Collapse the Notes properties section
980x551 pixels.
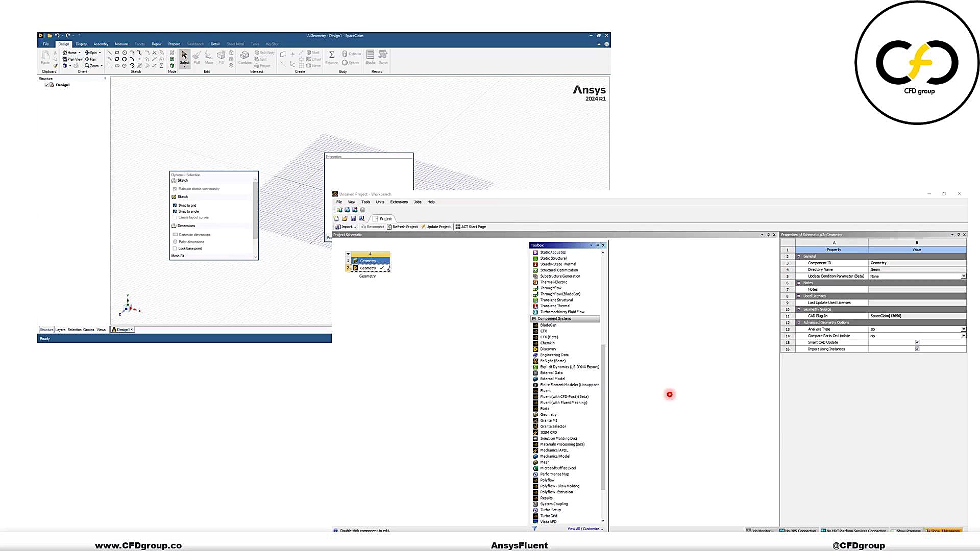(799, 283)
